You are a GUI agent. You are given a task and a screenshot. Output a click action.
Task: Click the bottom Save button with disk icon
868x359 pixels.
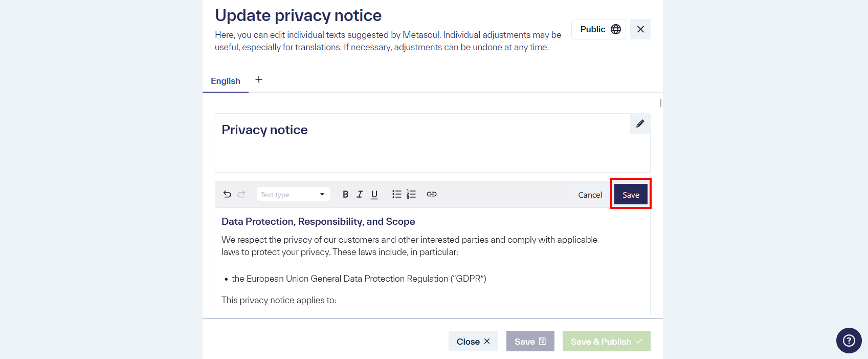530,342
